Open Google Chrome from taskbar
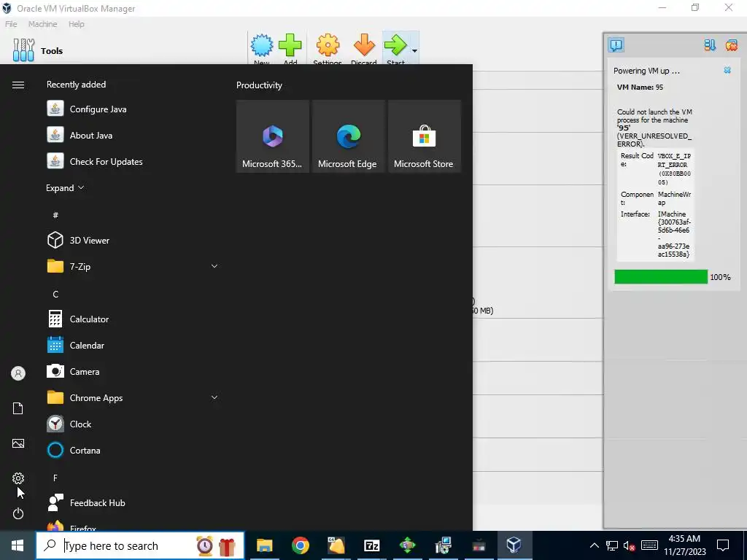Image resolution: width=747 pixels, height=560 pixels. pos(300,545)
